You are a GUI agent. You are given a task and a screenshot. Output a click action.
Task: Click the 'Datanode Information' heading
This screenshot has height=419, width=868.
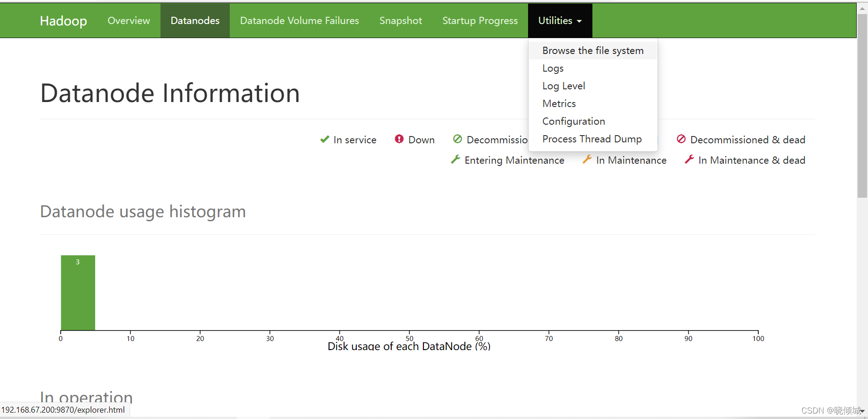[170, 93]
